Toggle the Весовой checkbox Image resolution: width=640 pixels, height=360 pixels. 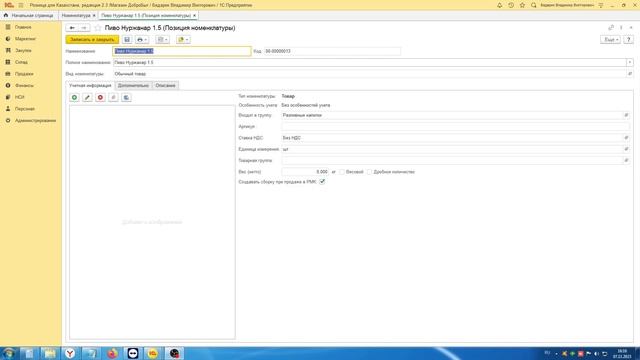coord(342,172)
